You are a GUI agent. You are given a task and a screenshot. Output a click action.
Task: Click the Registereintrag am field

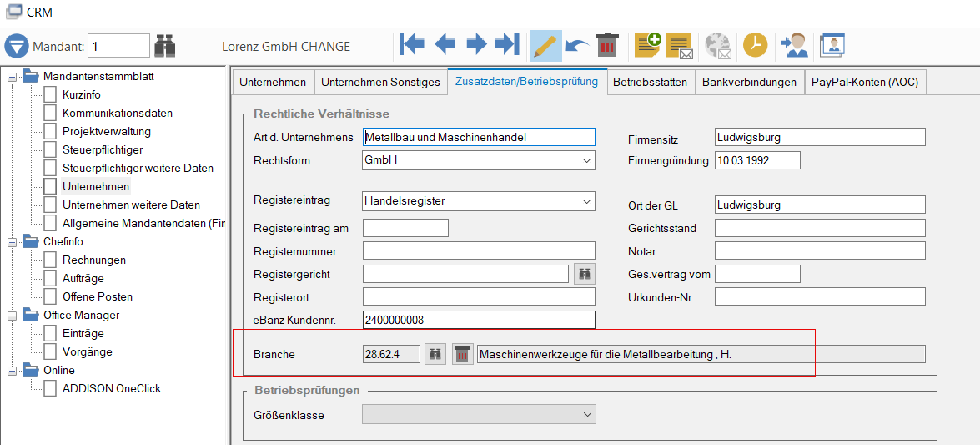pos(405,228)
